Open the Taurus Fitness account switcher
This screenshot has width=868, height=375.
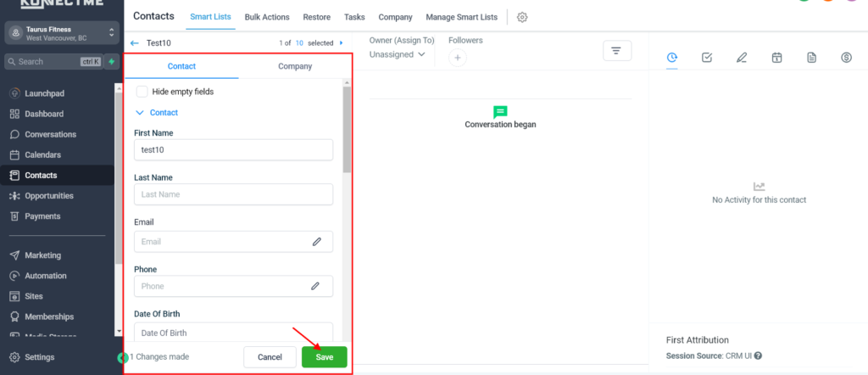(x=58, y=34)
